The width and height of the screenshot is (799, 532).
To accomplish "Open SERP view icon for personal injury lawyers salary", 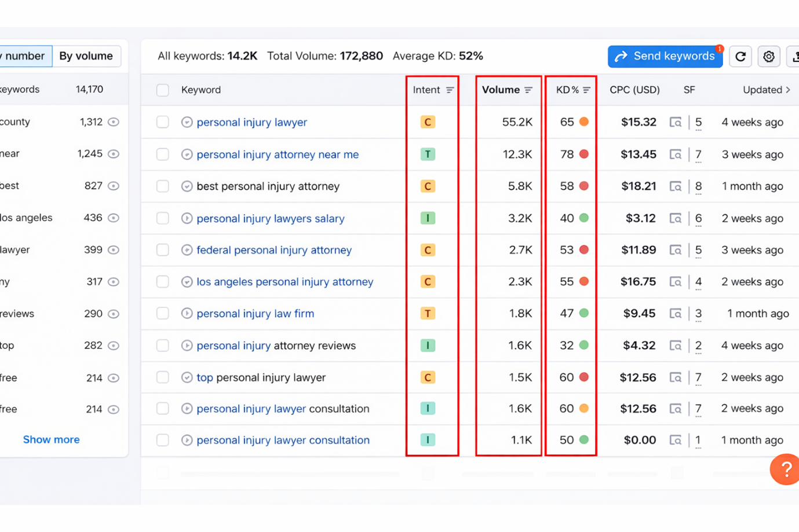I will click(676, 218).
